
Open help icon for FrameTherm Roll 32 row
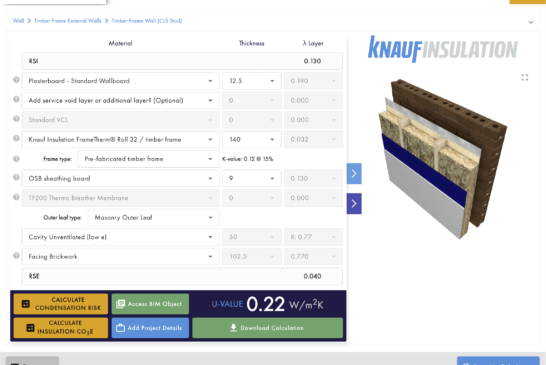click(x=16, y=138)
